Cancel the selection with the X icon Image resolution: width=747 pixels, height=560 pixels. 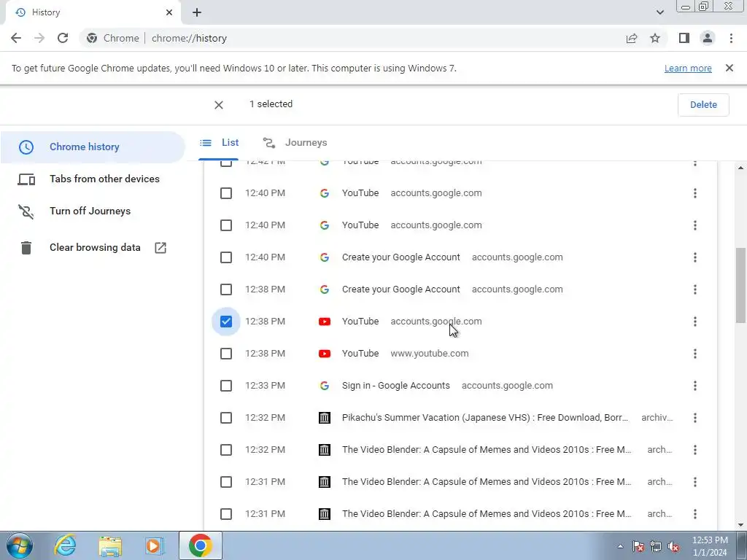click(219, 105)
